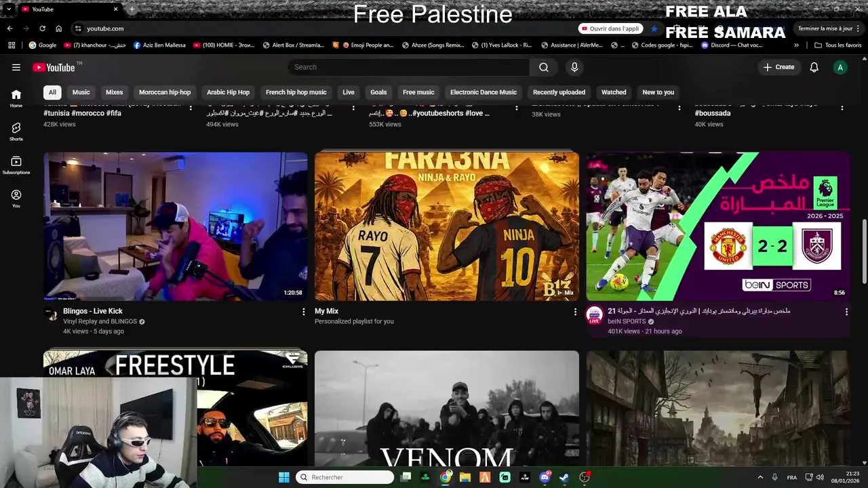Open options for My Mix playlist
Viewport: 868px width, 488px height.
coord(575,312)
